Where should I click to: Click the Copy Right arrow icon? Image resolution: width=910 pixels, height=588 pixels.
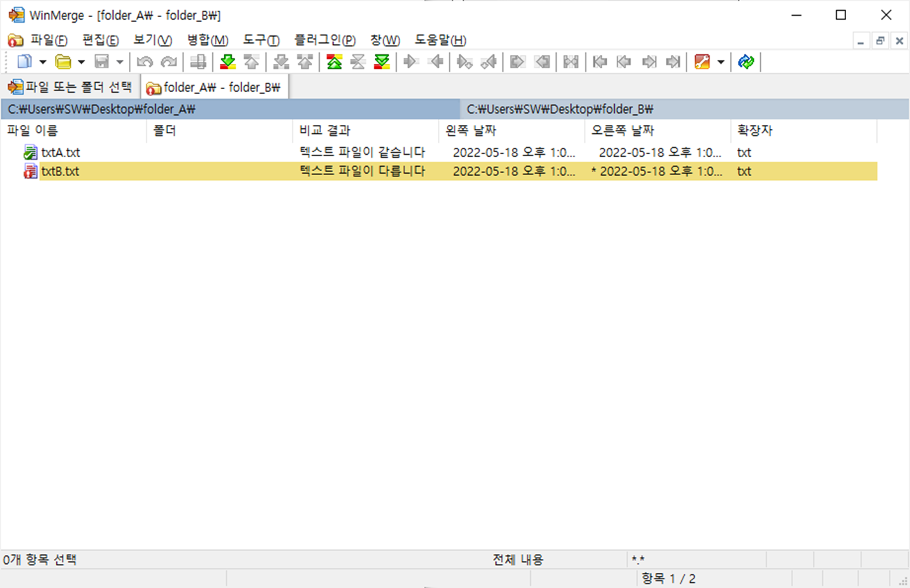(411, 61)
